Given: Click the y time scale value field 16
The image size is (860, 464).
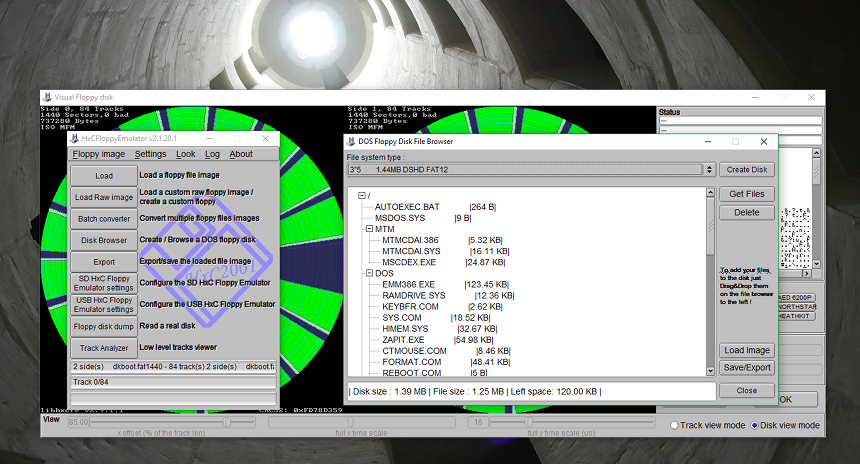Looking at the screenshot, I should click(478, 422).
